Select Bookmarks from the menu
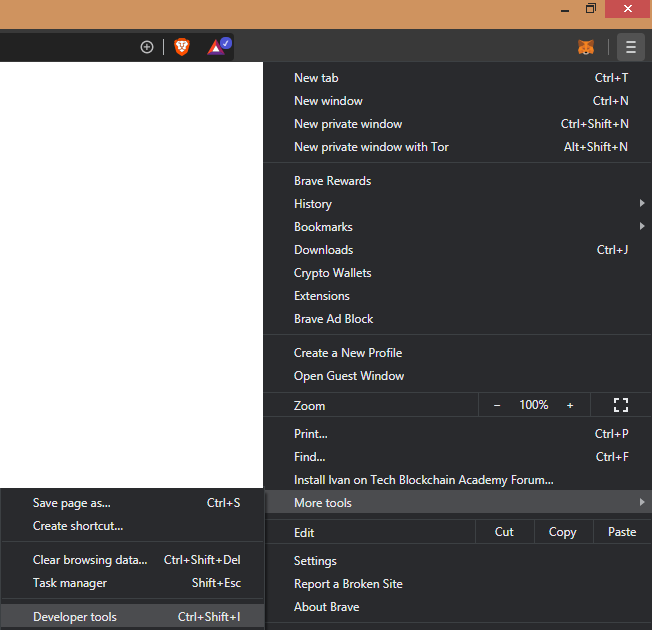The image size is (652, 630). [x=457, y=227]
